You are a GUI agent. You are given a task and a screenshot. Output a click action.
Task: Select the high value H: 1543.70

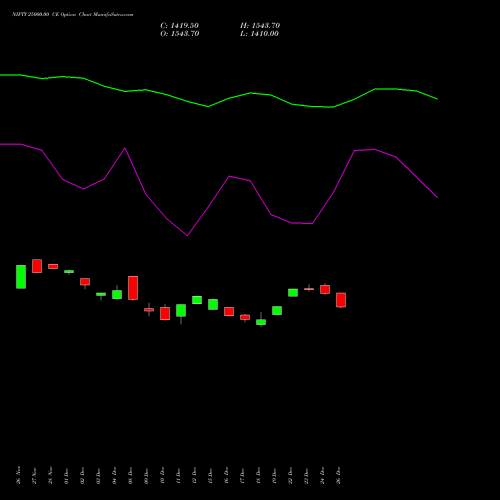click(x=260, y=26)
